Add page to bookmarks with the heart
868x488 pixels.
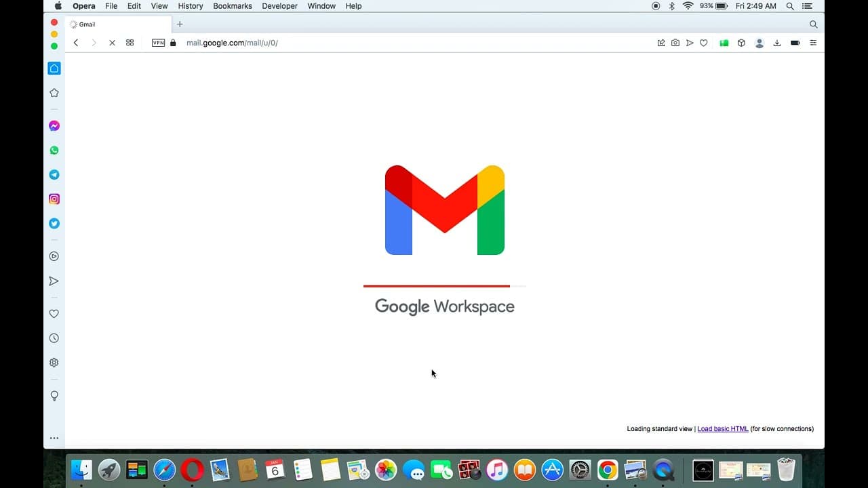coord(704,43)
